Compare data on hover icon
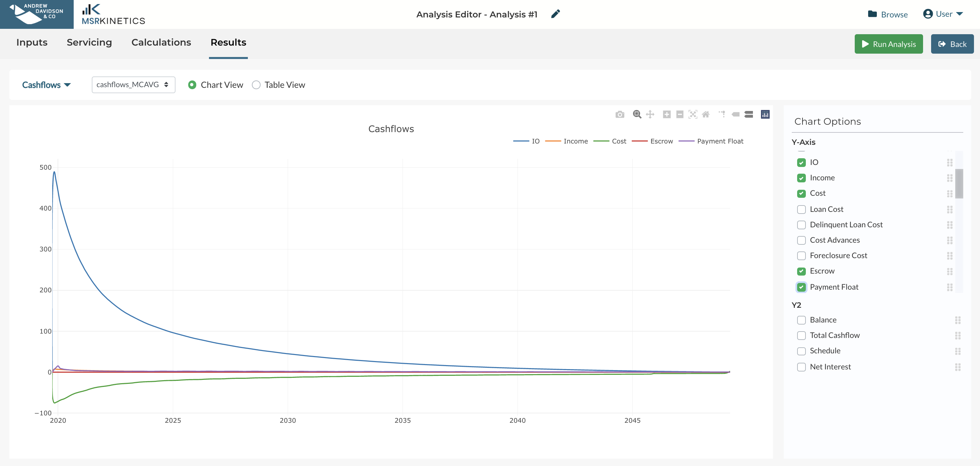 [749, 114]
